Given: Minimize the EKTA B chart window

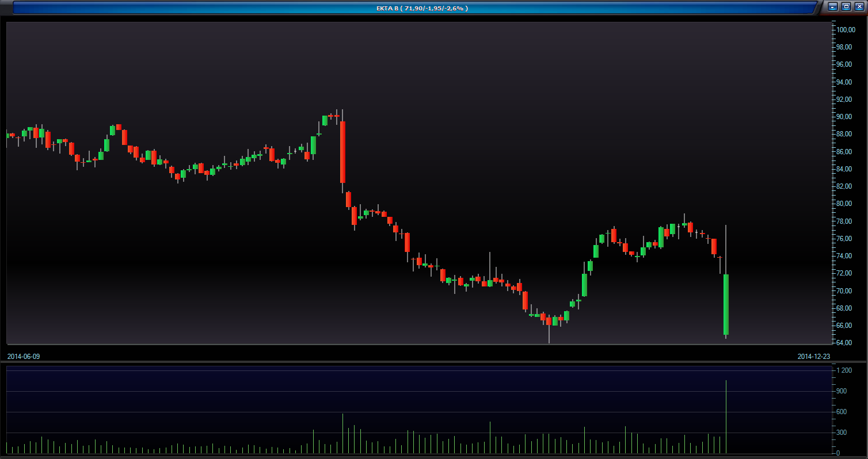Looking at the screenshot, I should pyautogui.click(x=833, y=7).
